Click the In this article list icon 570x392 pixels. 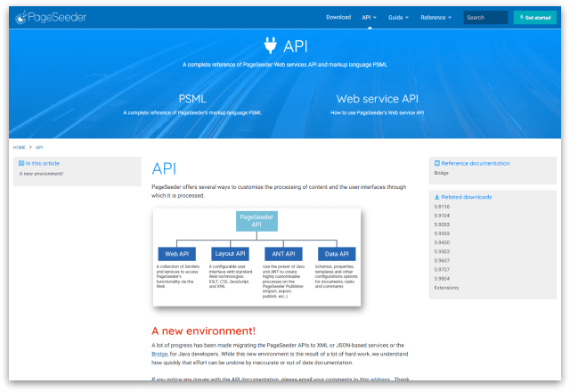pyautogui.click(x=21, y=163)
